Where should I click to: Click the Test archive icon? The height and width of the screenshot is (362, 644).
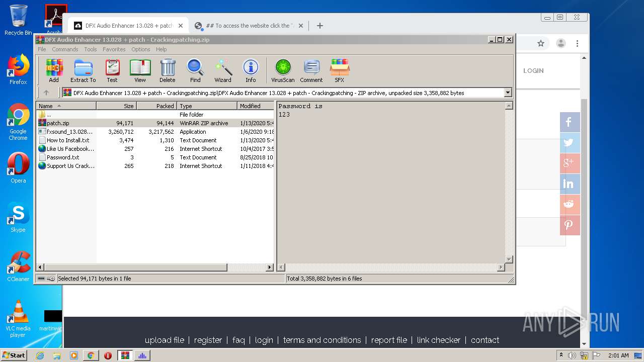(x=112, y=70)
